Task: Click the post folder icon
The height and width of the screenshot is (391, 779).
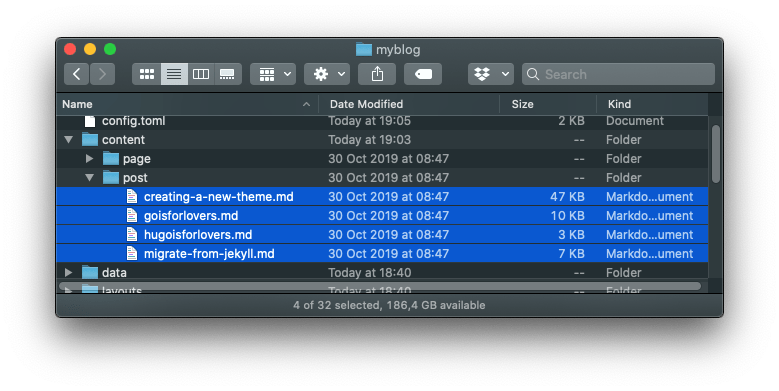Action: pyautogui.click(x=111, y=177)
